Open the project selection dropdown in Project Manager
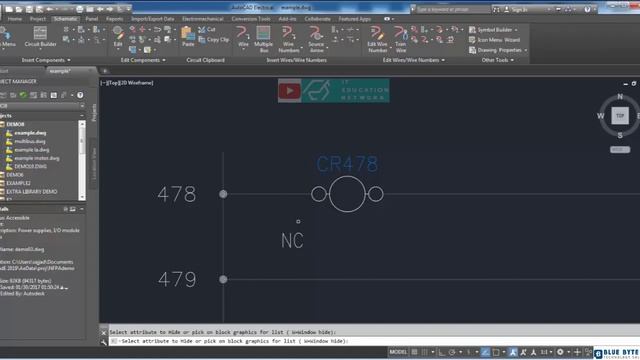The height and width of the screenshot is (360, 640). [x=82, y=106]
